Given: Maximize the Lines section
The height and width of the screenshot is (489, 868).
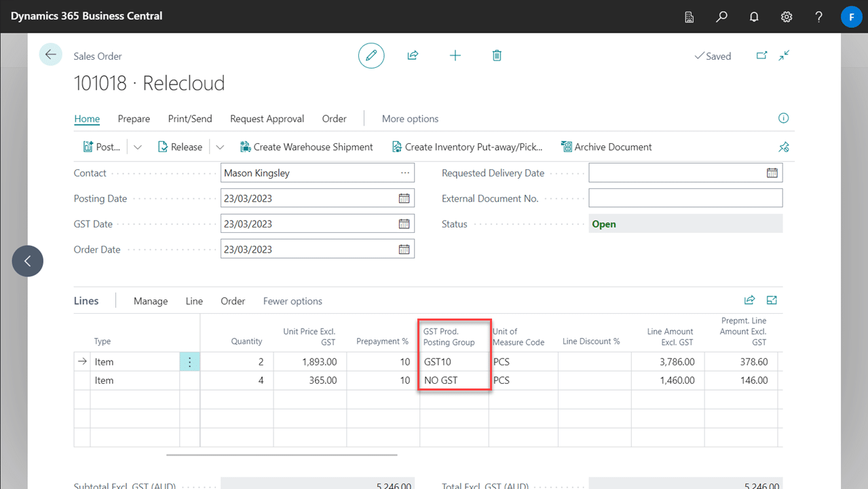Looking at the screenshot, I should point(772,300).
